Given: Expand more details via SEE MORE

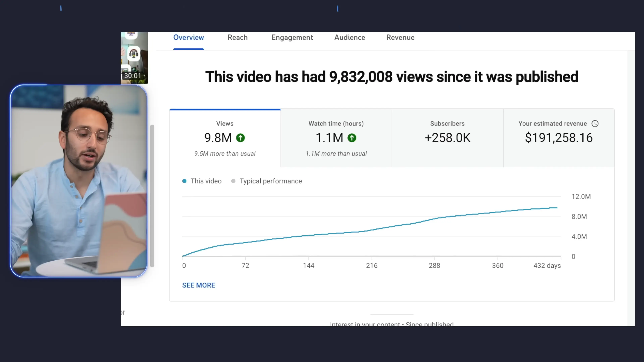Looking at the screenshot, I should (x=199, y=285).
